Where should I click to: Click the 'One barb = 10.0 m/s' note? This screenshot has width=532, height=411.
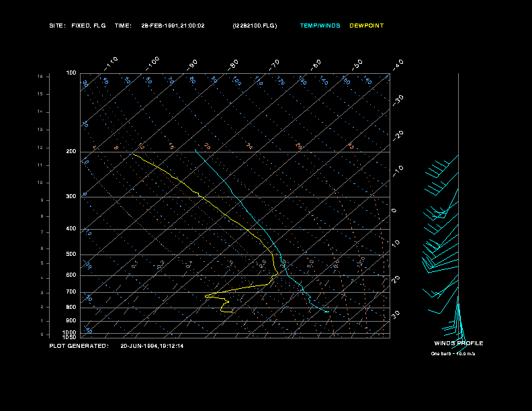tap(453, 354)
